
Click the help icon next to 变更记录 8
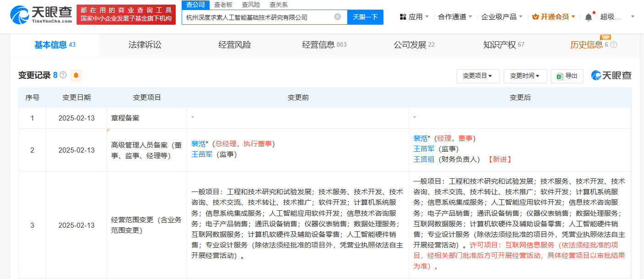(x=63, y=75)
